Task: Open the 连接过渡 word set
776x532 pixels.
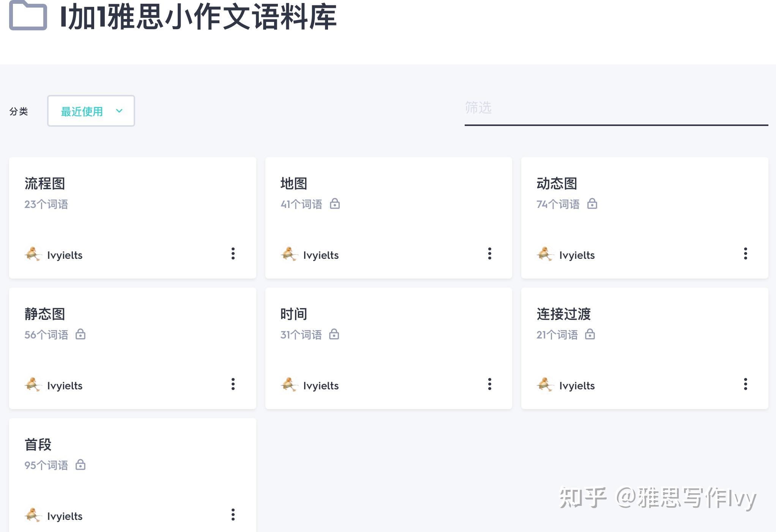Action: (563, 314)
